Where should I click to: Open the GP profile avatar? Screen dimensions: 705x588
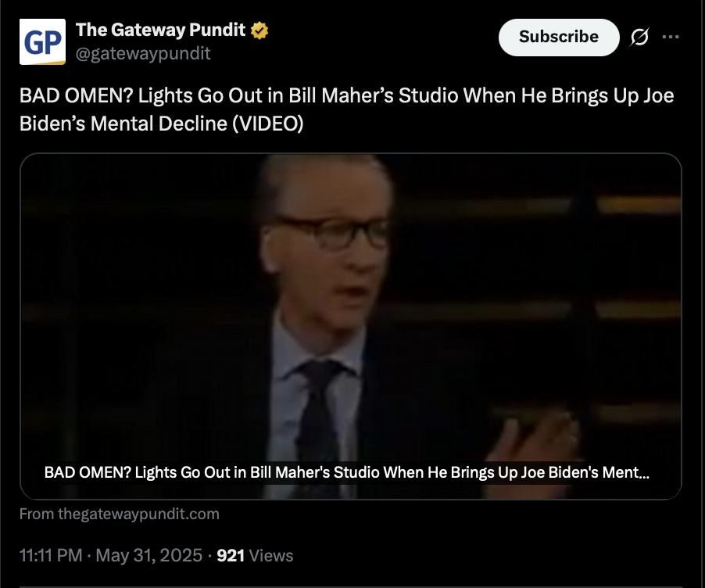(x=42, y=42)
